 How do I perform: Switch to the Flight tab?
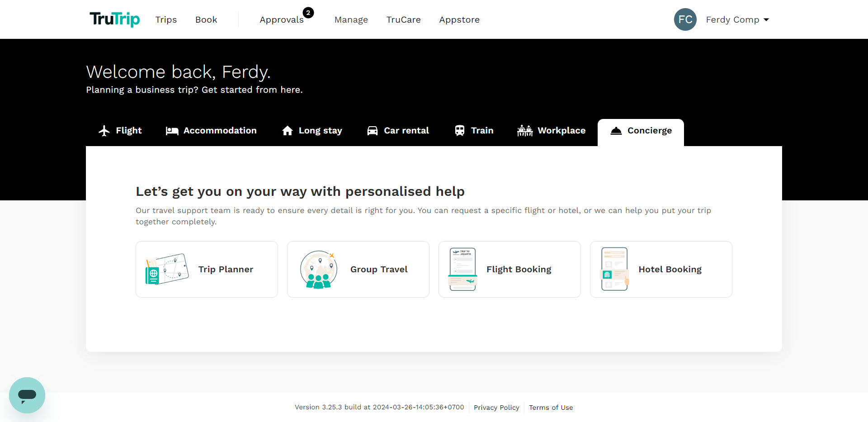(120, 131)
